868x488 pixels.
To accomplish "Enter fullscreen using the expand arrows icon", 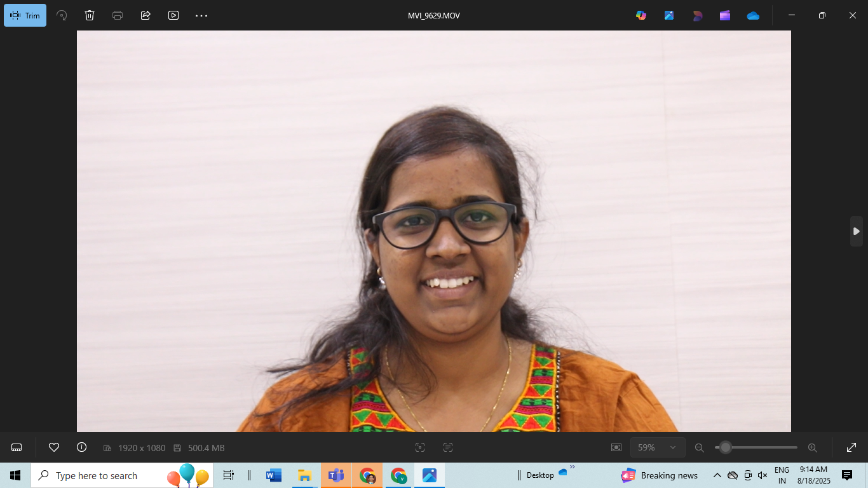I will (851, 447).
